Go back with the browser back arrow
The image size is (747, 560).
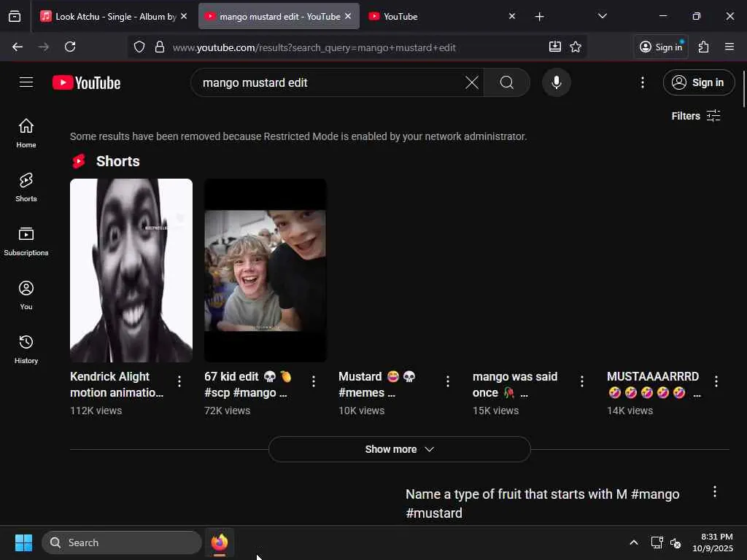pos(18,47)
